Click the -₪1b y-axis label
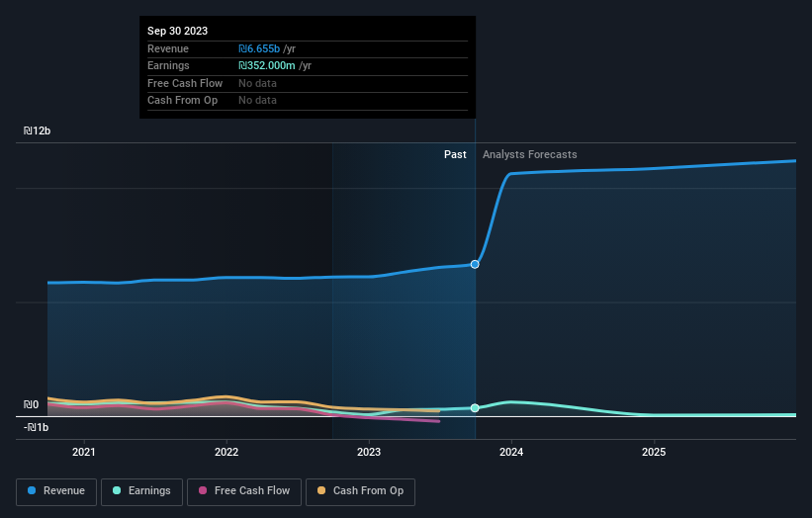The image size is (812, 518). [x=37, y=427]
